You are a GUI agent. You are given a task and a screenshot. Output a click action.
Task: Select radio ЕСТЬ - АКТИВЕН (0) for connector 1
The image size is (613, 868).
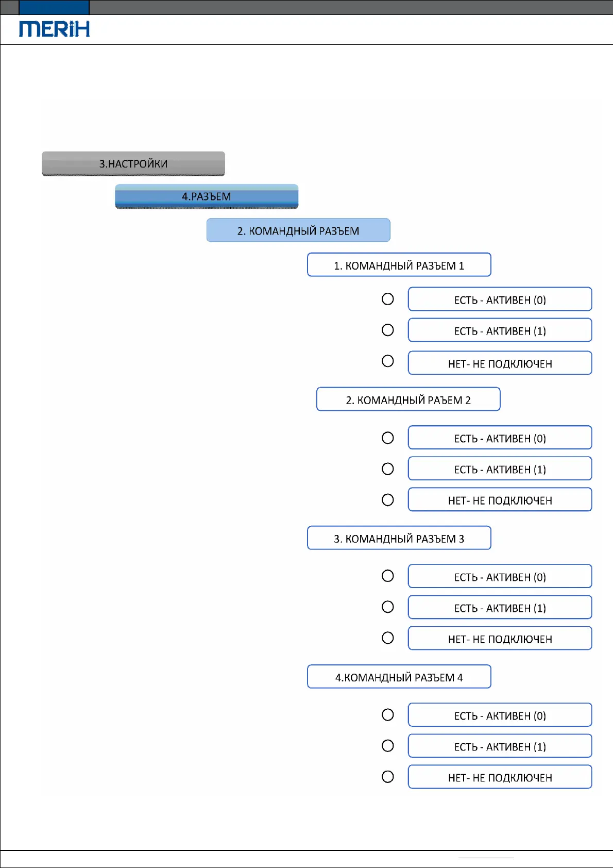coord(388,299)
